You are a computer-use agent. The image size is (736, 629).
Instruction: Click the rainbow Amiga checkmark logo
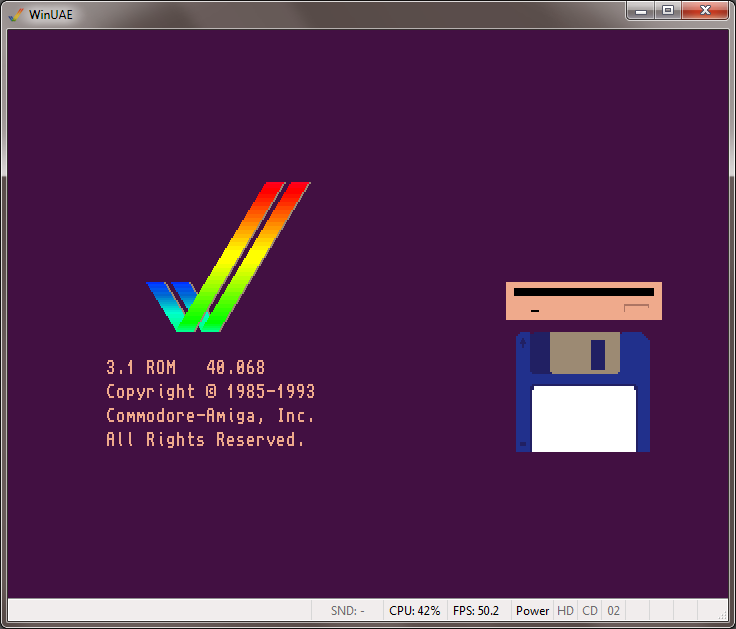pos(229,257)
